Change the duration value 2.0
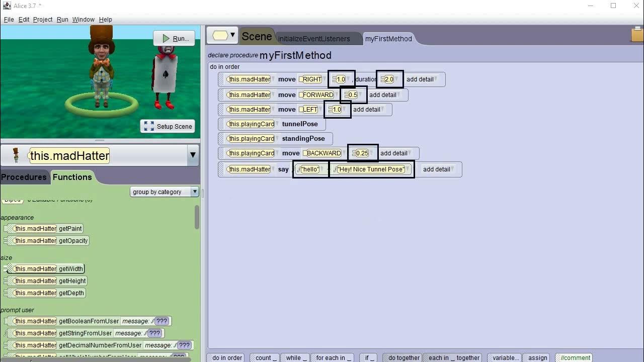The height and width of the screenshot is (362, 644). 389,79
